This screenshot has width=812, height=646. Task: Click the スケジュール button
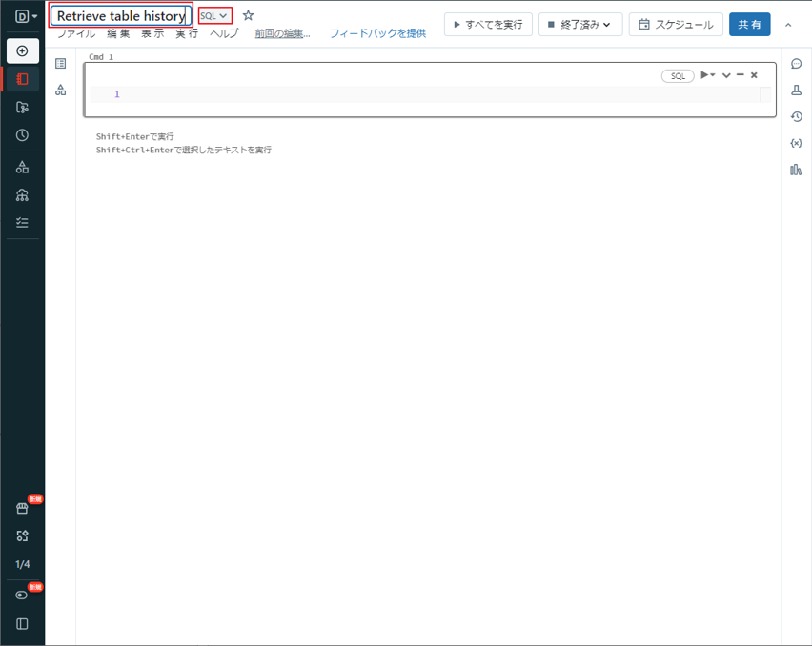pyautogui.click(x=676, y=25)
